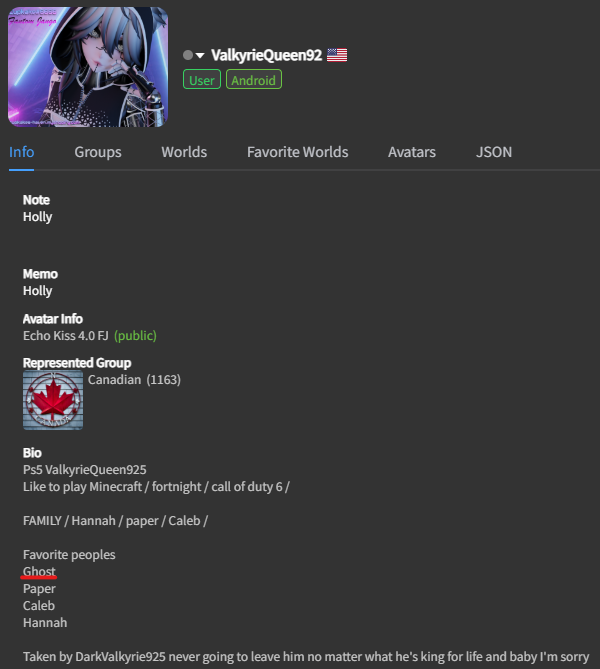Viewport: 600px width, 669px height.
Task: Click the ValkyrieQueen92 display name
Action: 267,55
